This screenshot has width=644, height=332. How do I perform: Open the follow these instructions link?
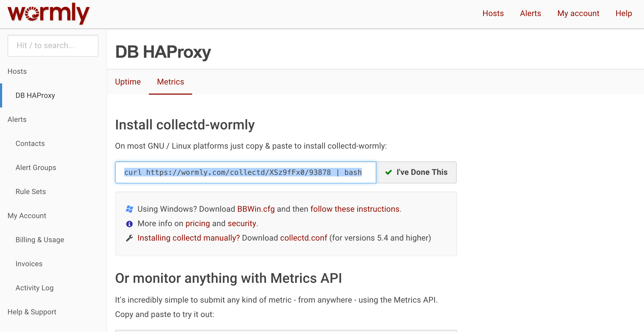(x=354, y=209)
